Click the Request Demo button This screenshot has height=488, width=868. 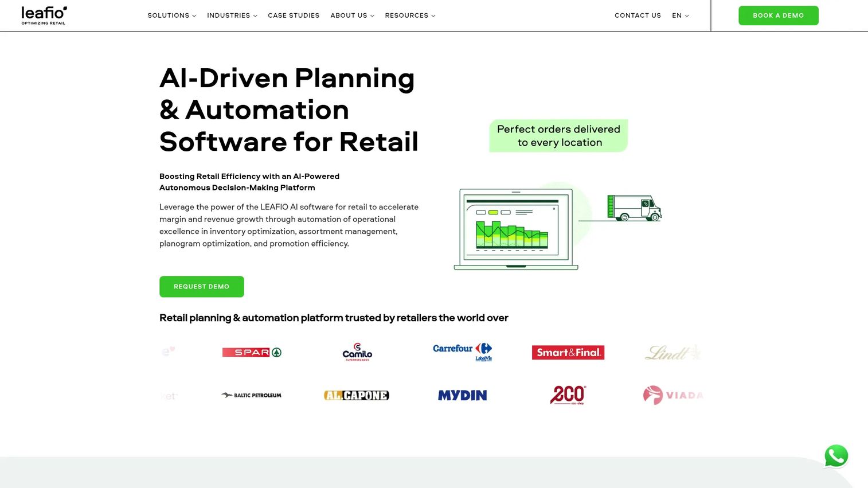tap(202, 287)
